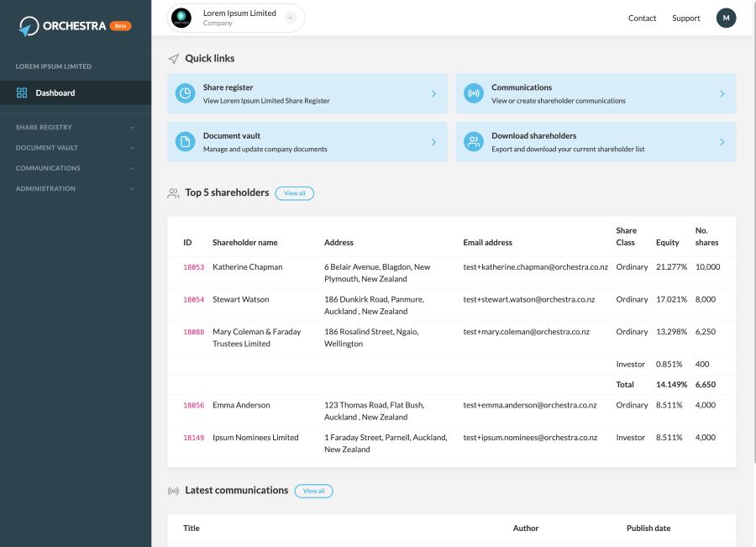
Task: Click the 6,650 total shares value
Action: pos(706,385)
